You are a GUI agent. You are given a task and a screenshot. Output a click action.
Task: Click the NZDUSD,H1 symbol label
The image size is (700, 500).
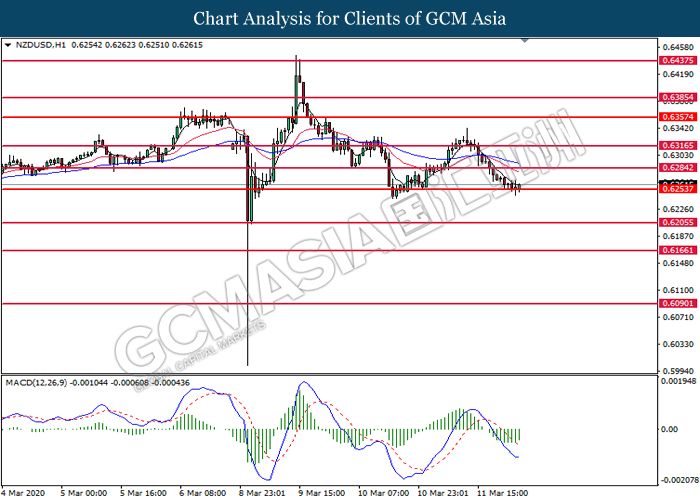(x=38, y=46)
